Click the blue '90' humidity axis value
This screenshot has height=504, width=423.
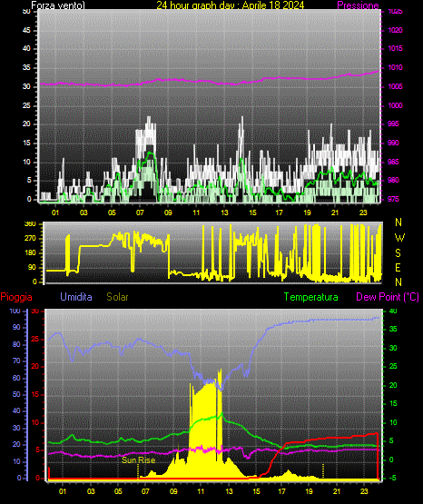(16, 327)
